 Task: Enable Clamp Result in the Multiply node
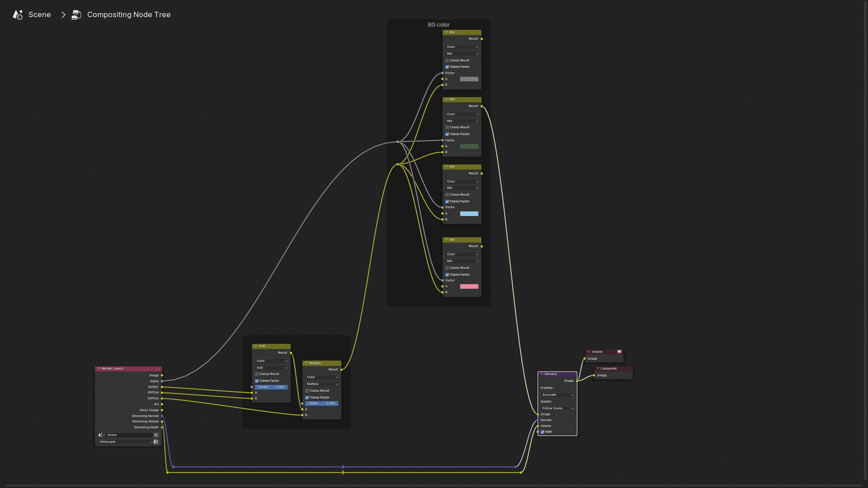(307, 391)
